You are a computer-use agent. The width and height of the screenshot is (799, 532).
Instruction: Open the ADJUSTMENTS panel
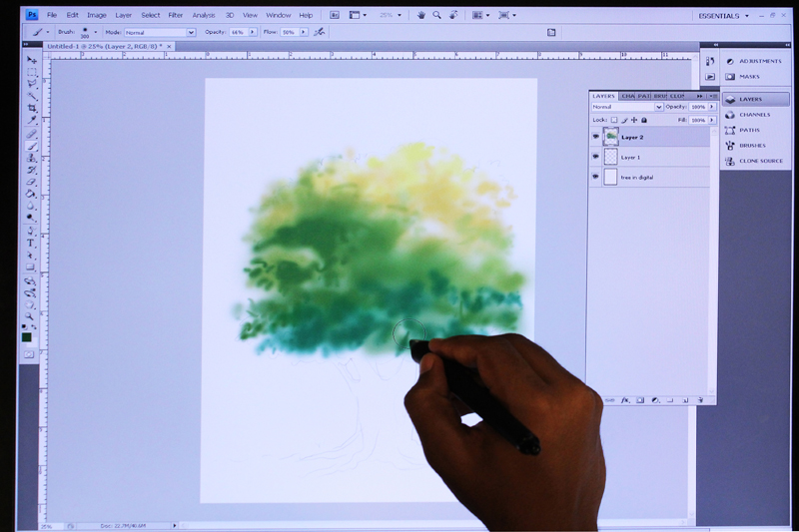[755, 61]
